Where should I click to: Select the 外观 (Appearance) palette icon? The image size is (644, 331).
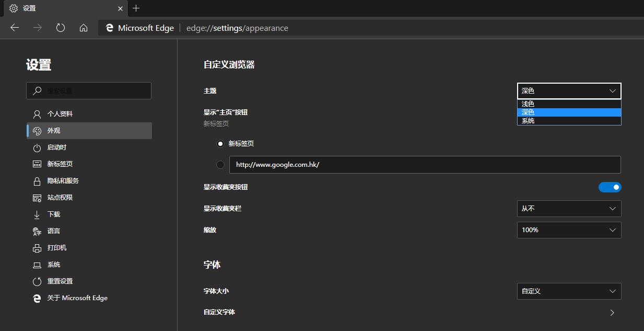[x=37, y=130]
